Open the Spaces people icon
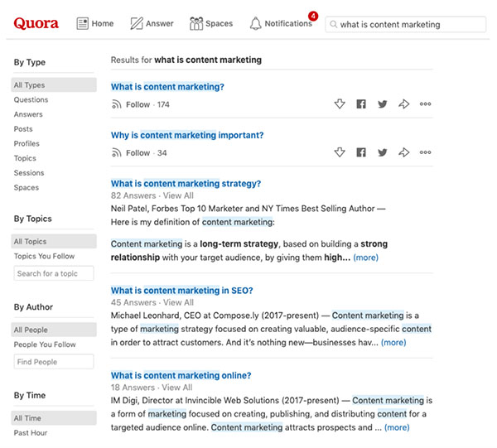Viewport: 497px width, 448px height. point(196,23)
